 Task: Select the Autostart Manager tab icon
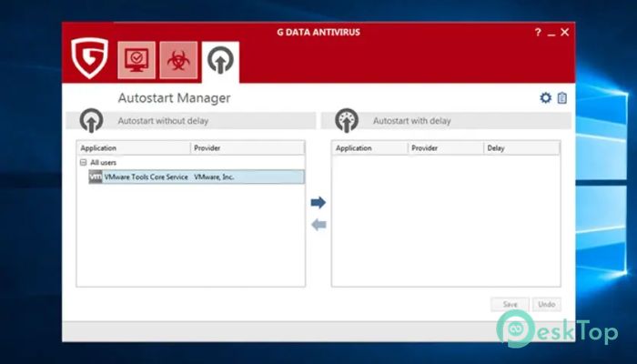[x=220, y=61]
